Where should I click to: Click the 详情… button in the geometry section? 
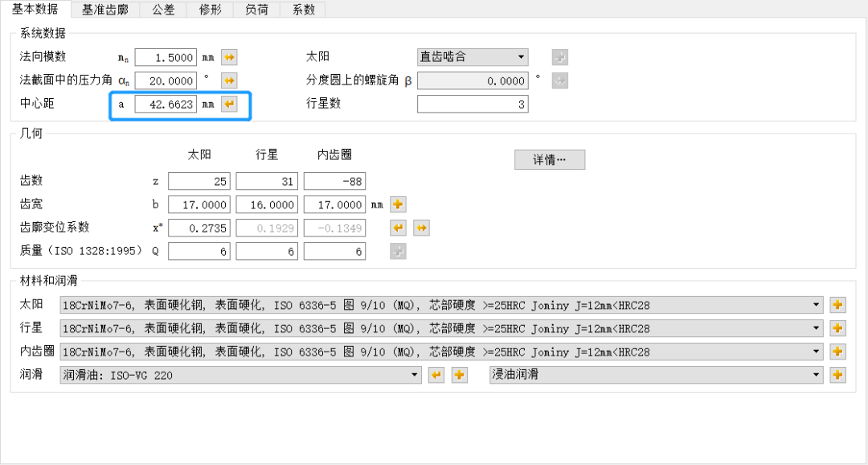coord(550,159)
